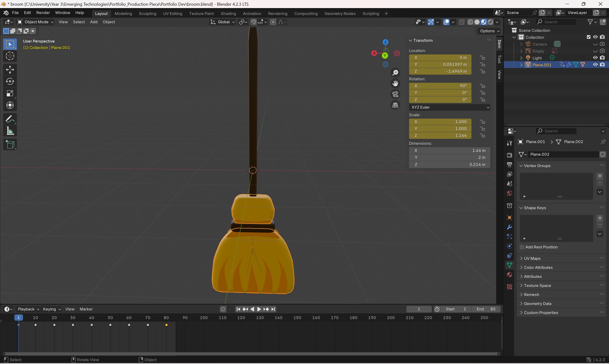Viewport: 609px width, 364px height.
Task: Activate the Move tool
Action: [10, 70]
